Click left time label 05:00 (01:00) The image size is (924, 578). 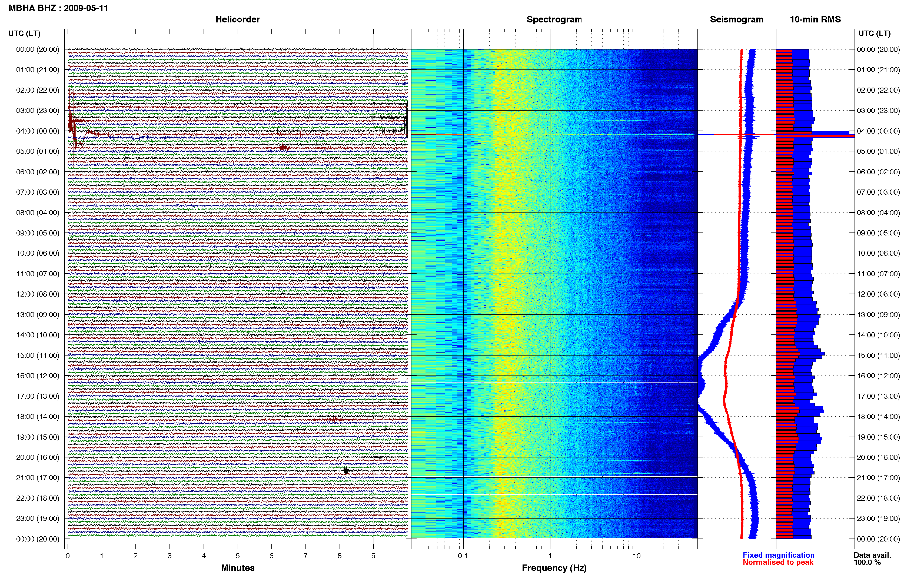pyautogui.click(x=38, y=151)
